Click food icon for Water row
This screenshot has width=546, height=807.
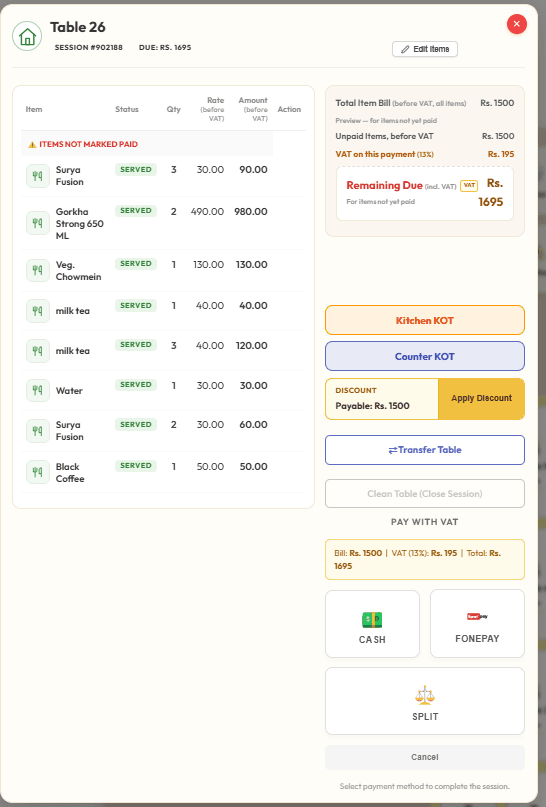38,391
